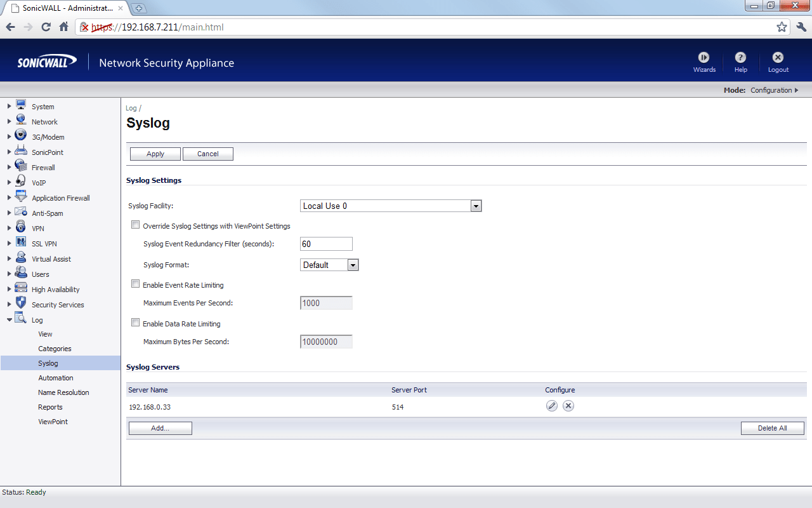Edit the 192.168.0.33 syslog server entry
The height and width of the screenshot is (508, 812).
[551, 405]
